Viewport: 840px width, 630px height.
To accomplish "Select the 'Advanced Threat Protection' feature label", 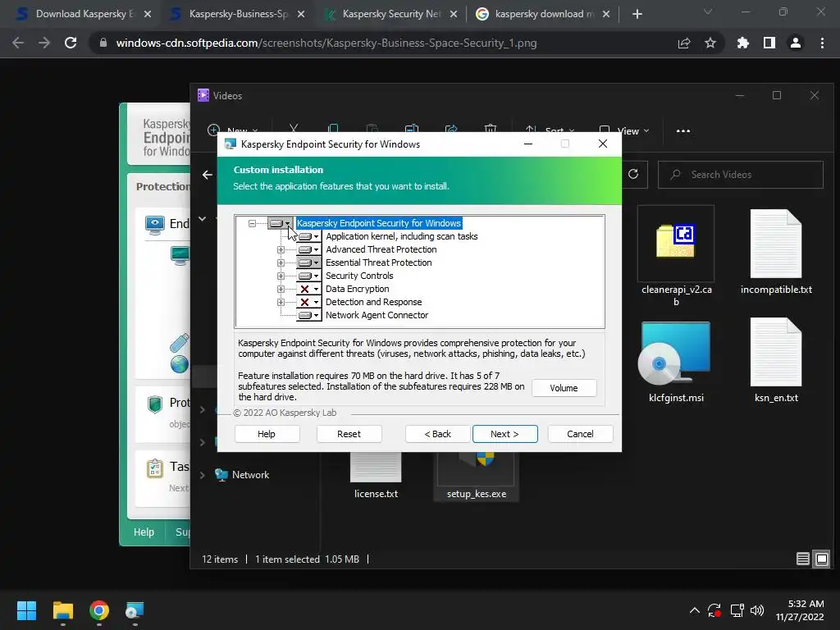I will point(381,249).
